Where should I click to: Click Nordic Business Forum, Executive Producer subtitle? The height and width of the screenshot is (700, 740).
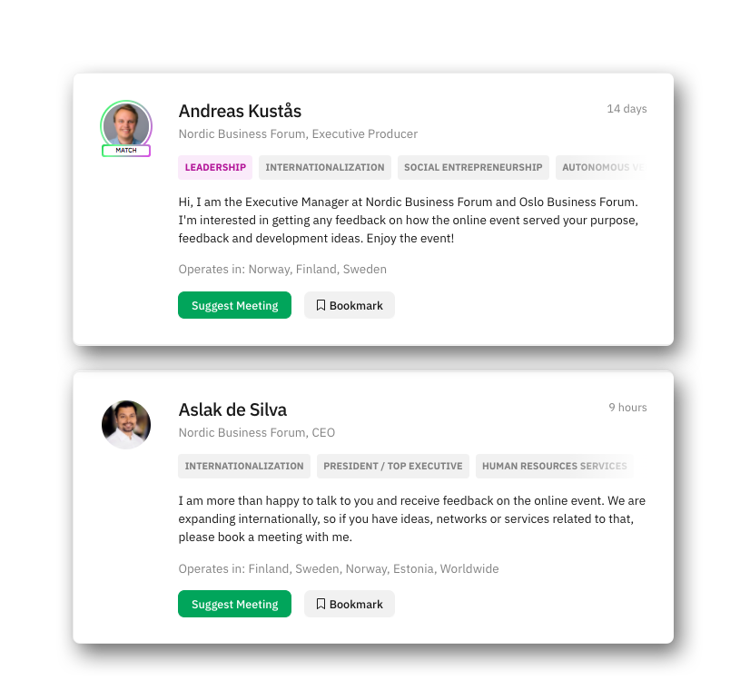point(298,134)
